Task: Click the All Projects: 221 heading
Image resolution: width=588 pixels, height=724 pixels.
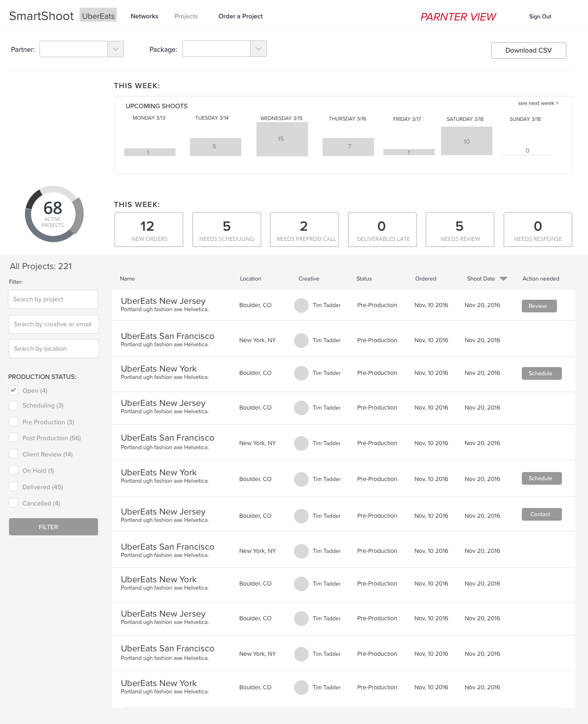Action: [41, 266]
